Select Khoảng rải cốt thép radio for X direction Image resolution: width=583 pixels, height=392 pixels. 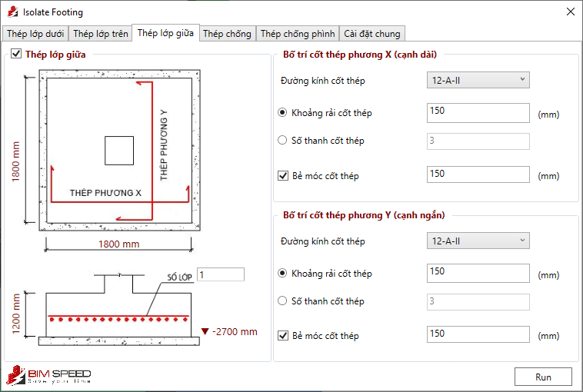tap(282, 113)
